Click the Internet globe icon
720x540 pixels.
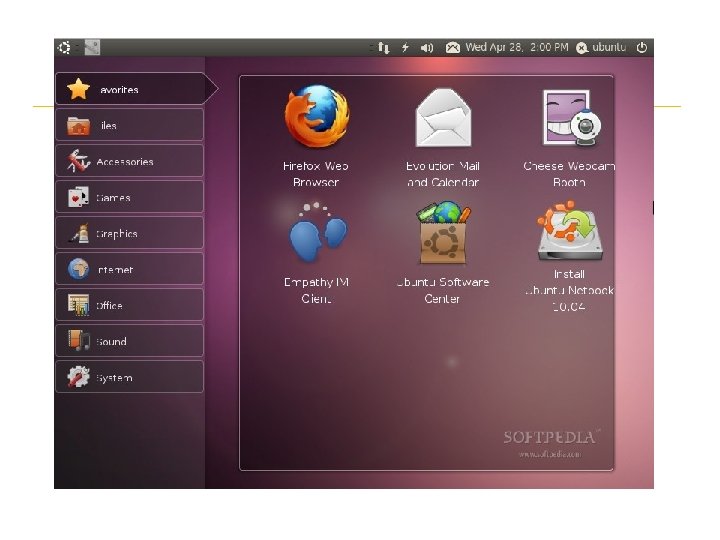[79, 269]
